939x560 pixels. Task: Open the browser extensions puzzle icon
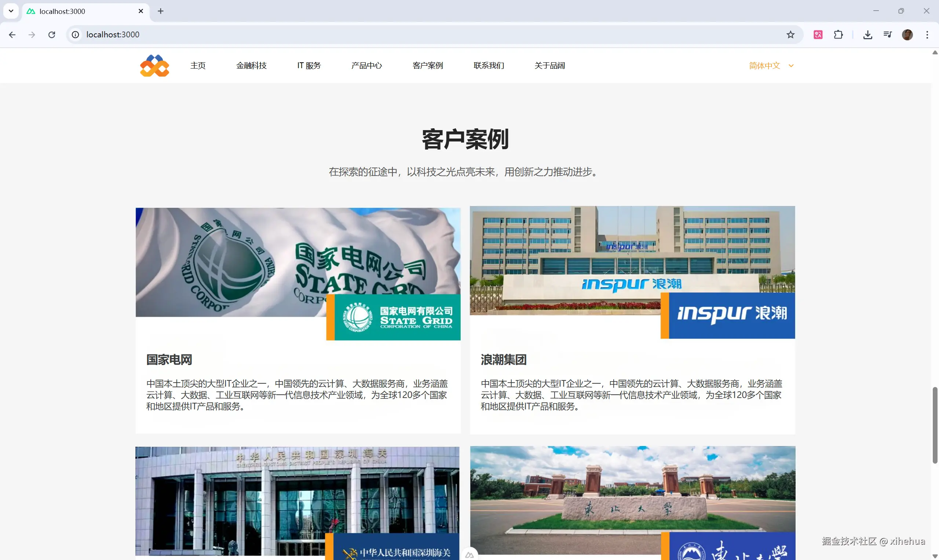click(x=838, y=35)
